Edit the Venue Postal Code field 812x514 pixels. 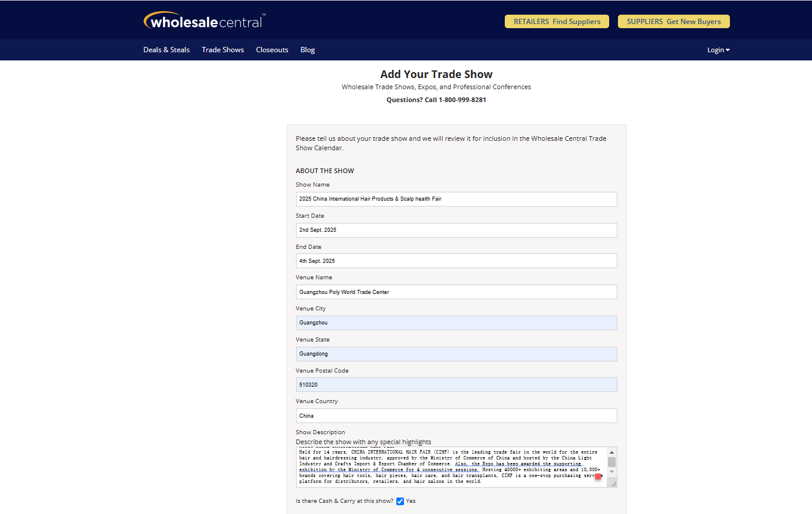[456, 385]
